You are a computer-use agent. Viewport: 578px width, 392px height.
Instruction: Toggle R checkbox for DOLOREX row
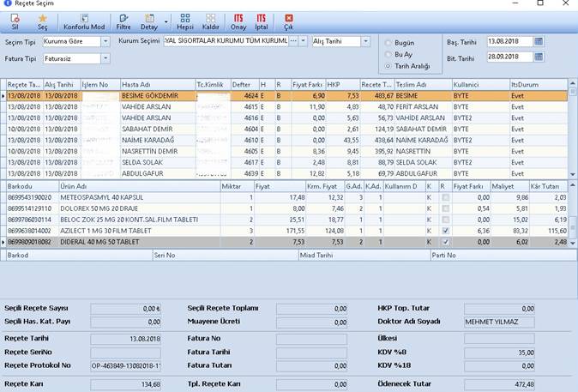445,208
